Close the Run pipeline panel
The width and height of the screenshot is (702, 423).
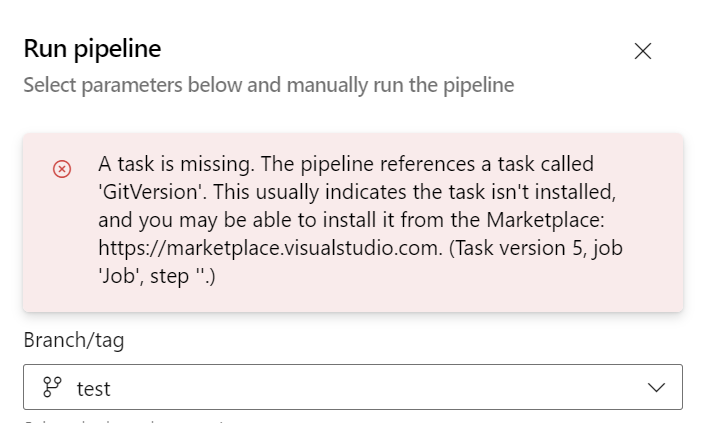[x=643, y=51]
